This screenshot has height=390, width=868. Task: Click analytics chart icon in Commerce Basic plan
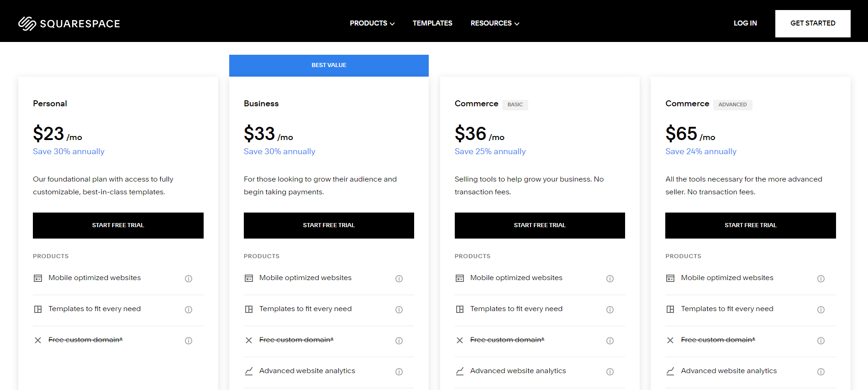pos(460,371)
